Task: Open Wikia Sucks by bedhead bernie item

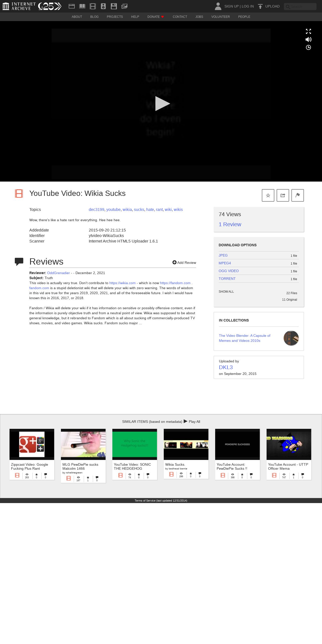Action: click(186, 454)
